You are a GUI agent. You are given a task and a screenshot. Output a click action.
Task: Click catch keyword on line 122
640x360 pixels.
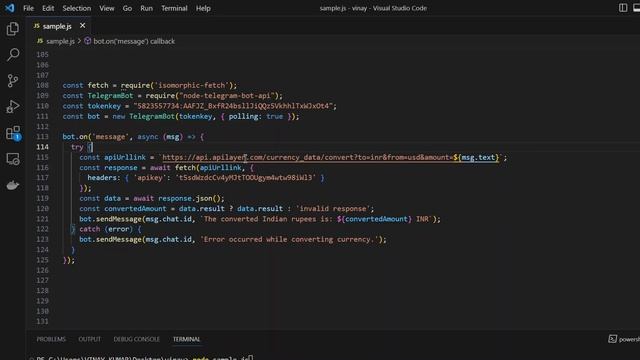click(x=89, y=229)
